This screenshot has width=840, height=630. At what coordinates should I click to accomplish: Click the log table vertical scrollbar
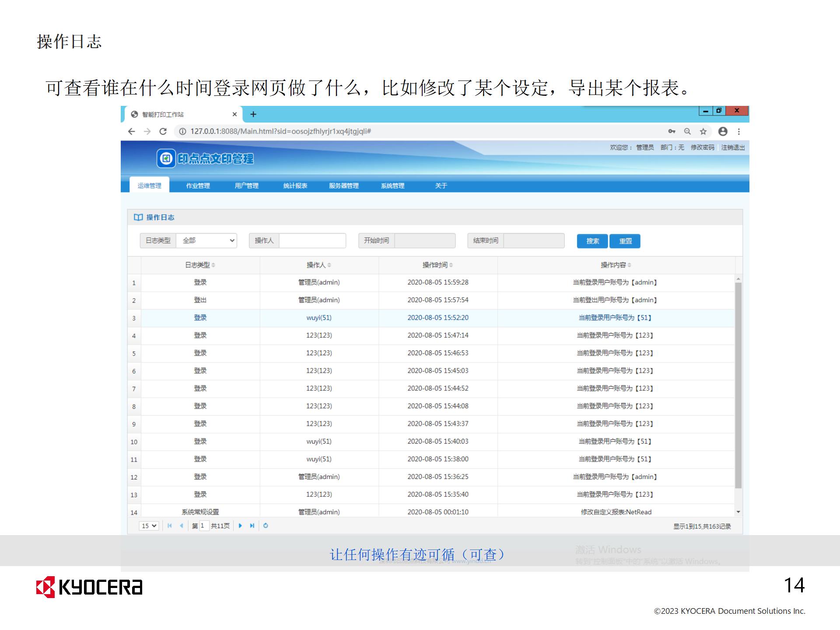[x=738, y=385]
